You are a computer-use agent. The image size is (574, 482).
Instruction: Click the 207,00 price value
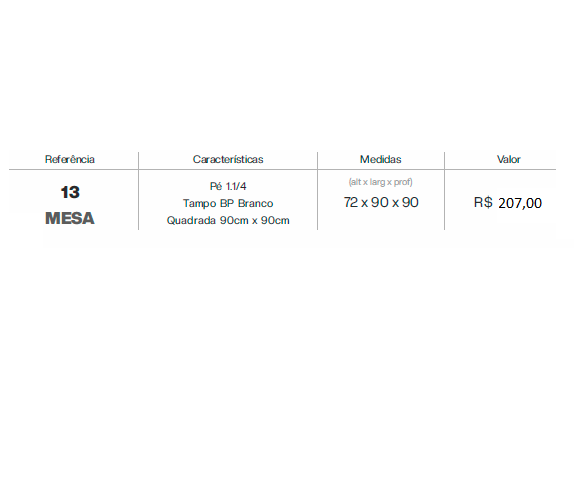[x=520, y=203]
